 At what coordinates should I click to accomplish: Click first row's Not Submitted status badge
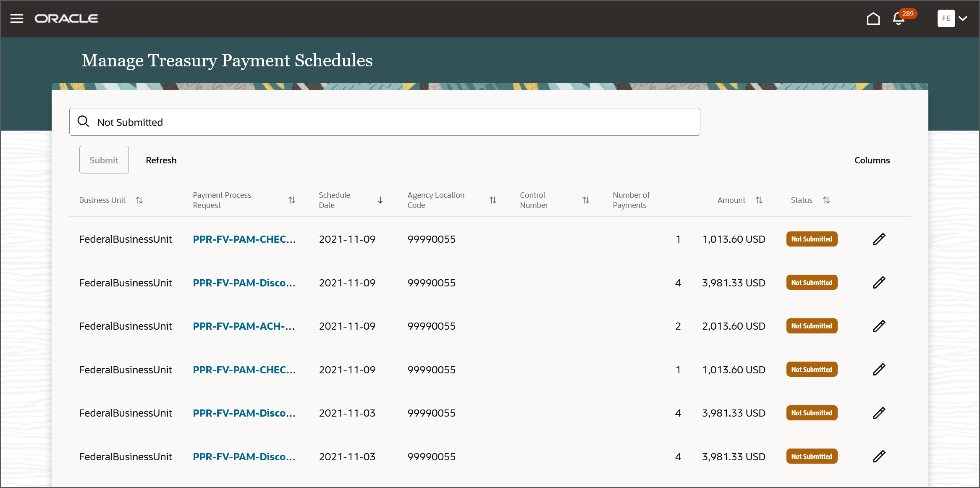point(812,239)
